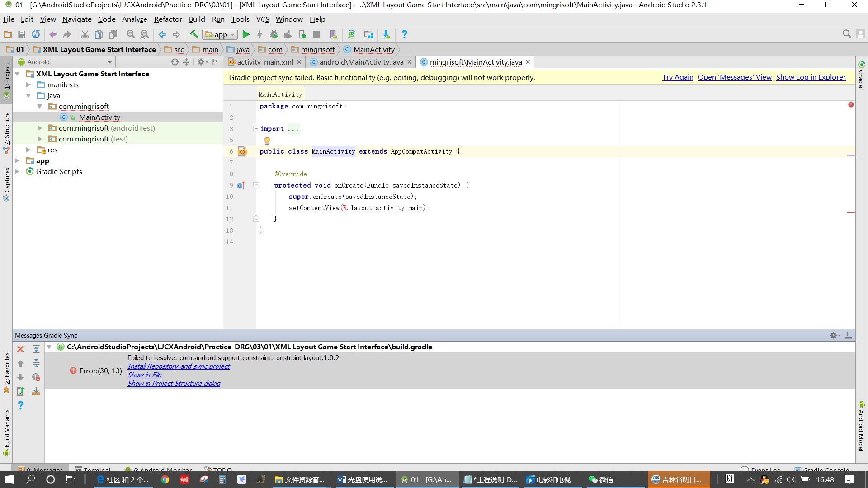Select MainActivity in project tree

pos(99,117)
